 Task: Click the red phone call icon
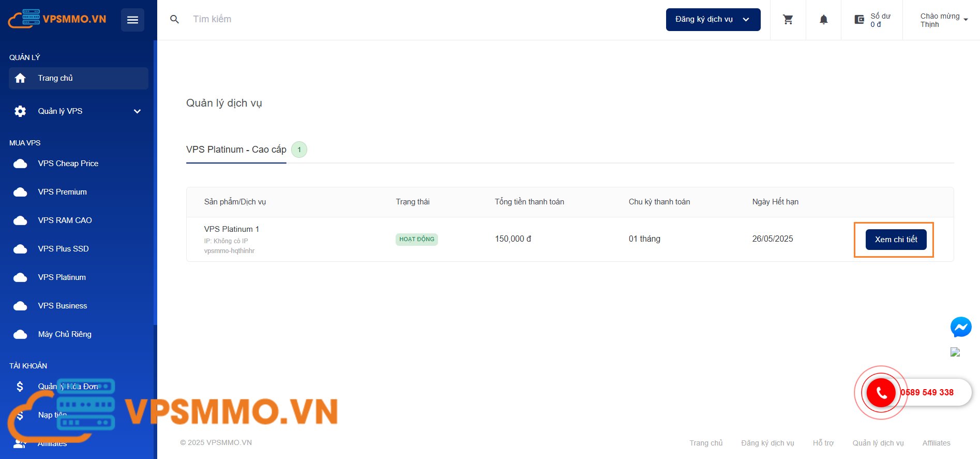tap(881, 393)
